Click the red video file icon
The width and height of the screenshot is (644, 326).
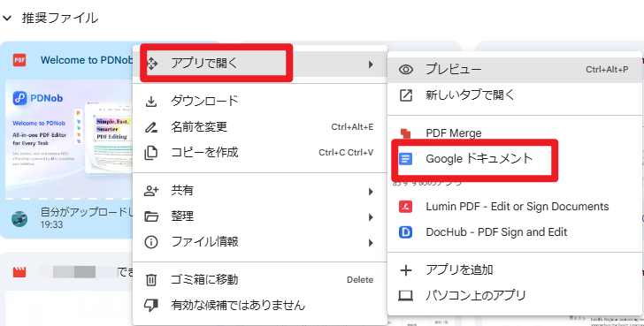[x=19, y=272]
